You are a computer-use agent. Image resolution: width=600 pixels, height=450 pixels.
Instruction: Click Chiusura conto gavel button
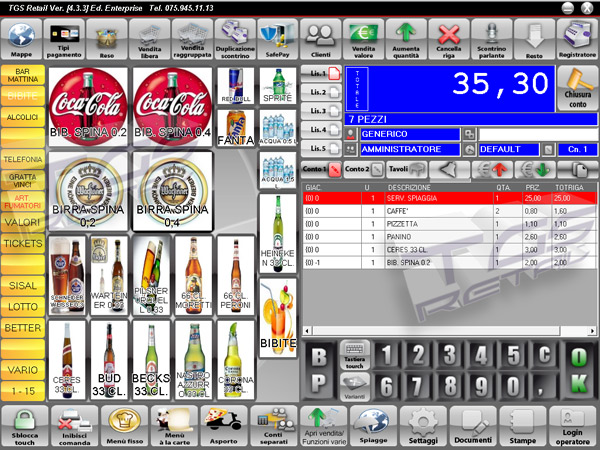[577, 88]
